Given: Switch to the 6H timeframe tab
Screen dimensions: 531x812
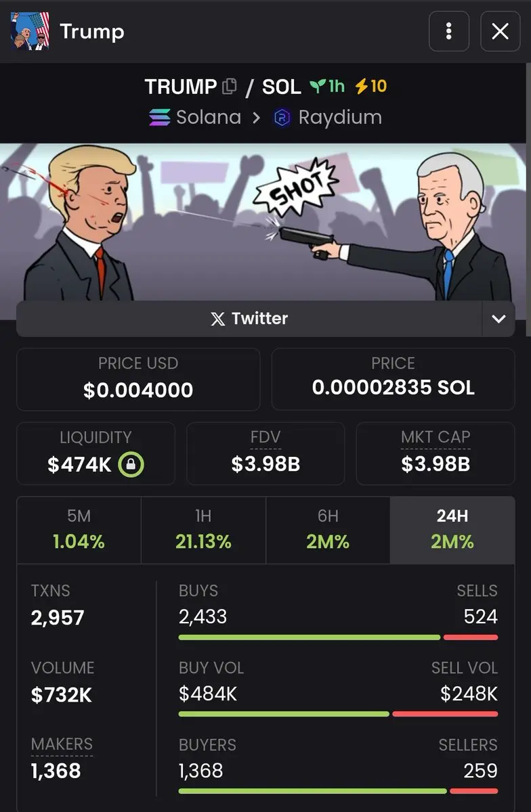Looking at the screenshot, I should [328, 530].
